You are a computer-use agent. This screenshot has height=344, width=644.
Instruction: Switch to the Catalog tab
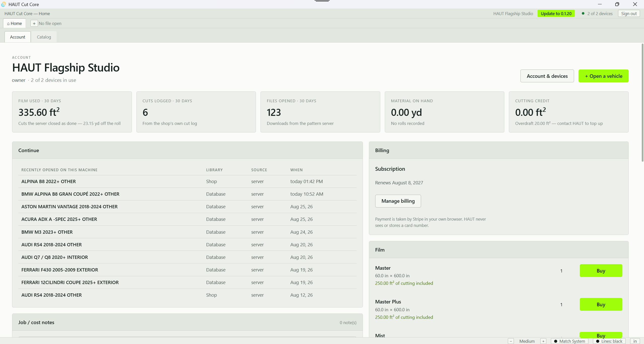click(44, 37)
